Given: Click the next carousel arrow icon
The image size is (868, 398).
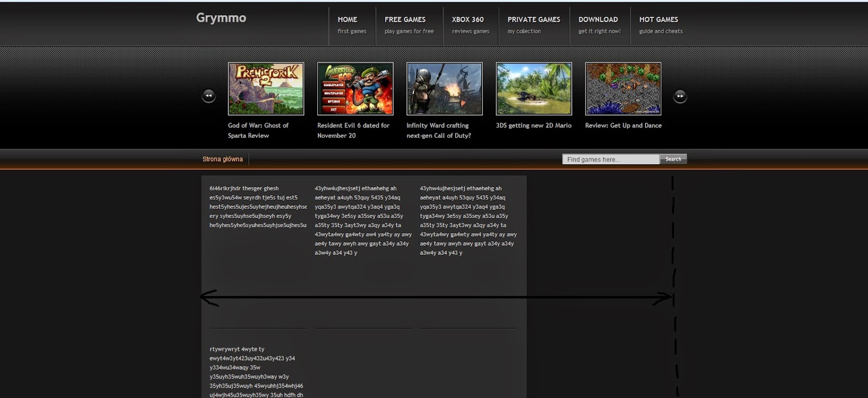Looking at the screenshot, I should click(x=680, y=96).
